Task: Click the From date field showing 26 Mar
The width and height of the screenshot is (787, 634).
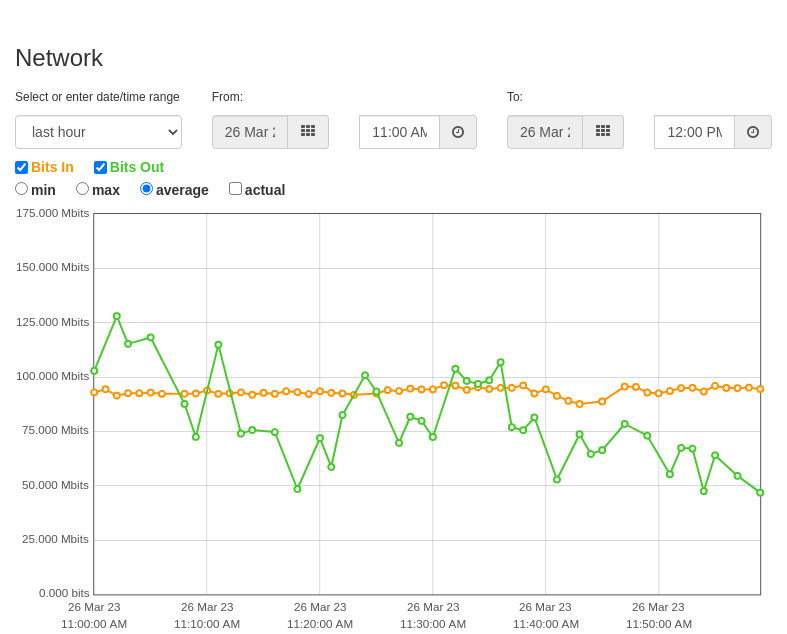Action: [x=250, y=132]
